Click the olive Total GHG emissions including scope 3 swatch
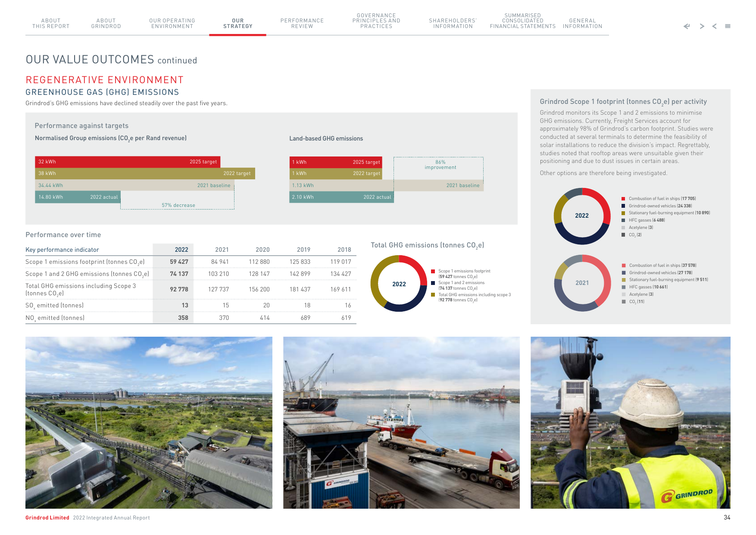Screen dimensions: 756x535 [433, 295]
